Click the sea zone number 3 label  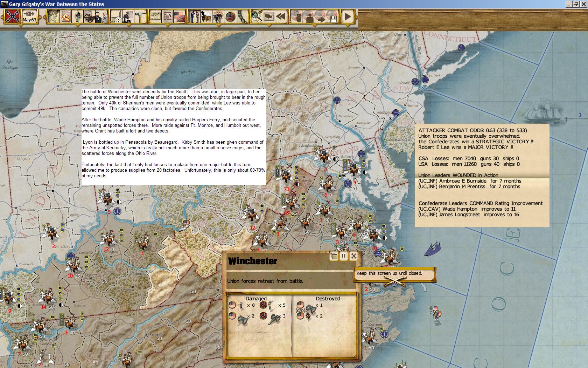580,115
